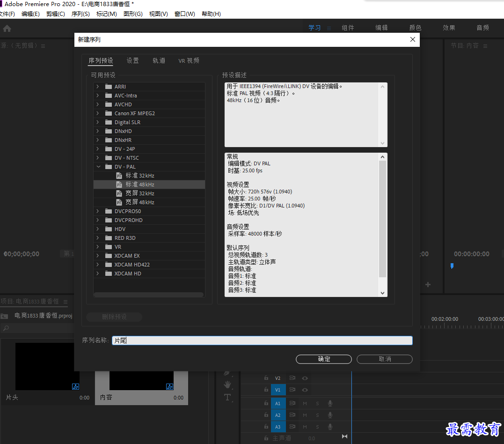
Task: Toggle the lock on the master track 主声道
Action: pyautogui.click(x=266, y=438)
